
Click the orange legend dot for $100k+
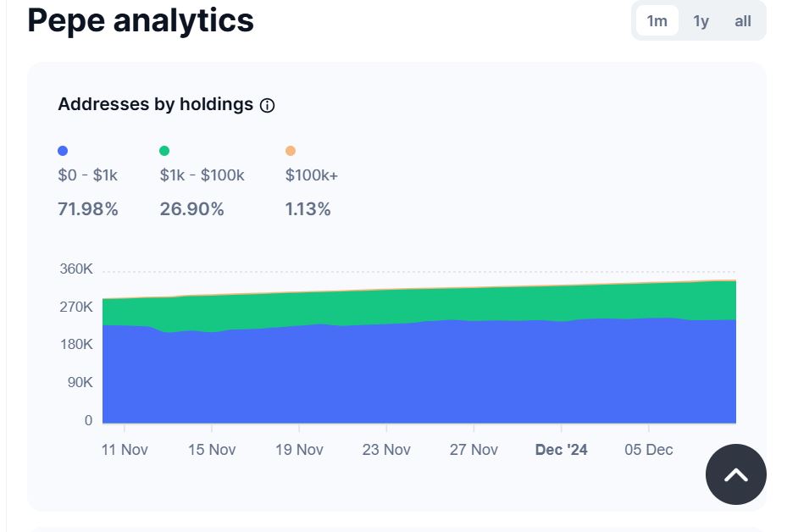point(291,151)
